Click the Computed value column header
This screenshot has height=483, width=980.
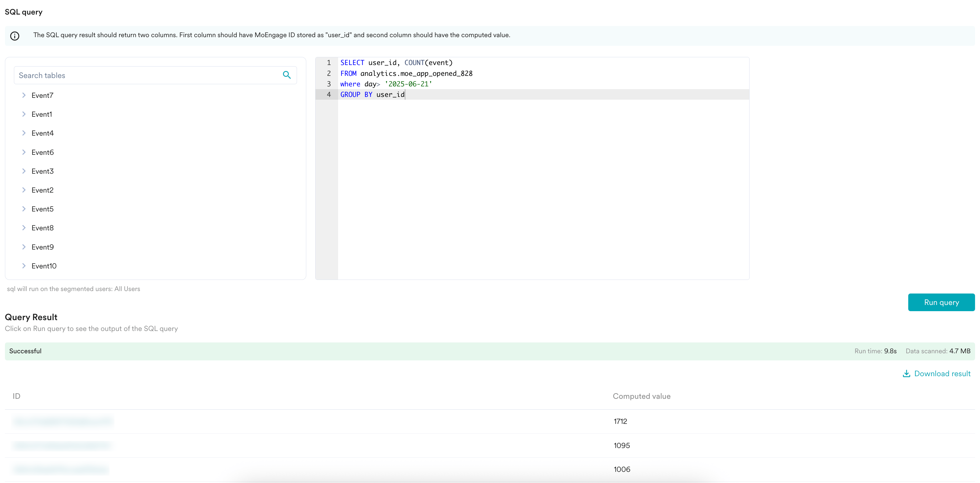(641, 396)
